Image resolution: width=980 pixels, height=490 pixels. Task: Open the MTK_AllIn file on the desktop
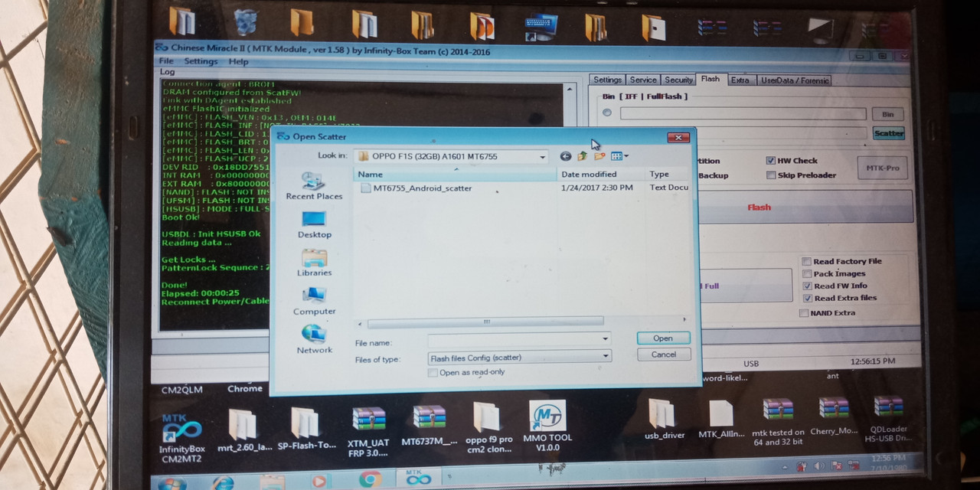point(721,420)
